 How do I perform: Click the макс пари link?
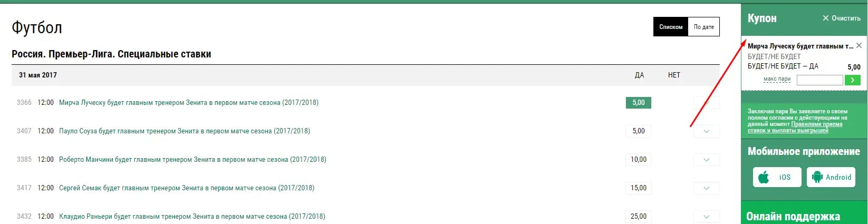[x=777, y=79]
